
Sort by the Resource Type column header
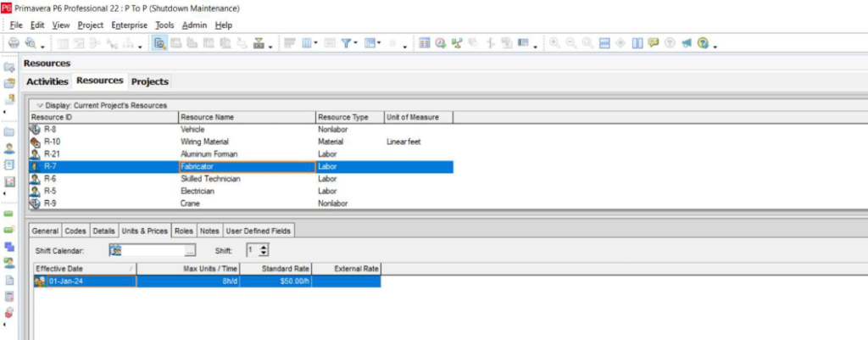click(x=350, y=117)
